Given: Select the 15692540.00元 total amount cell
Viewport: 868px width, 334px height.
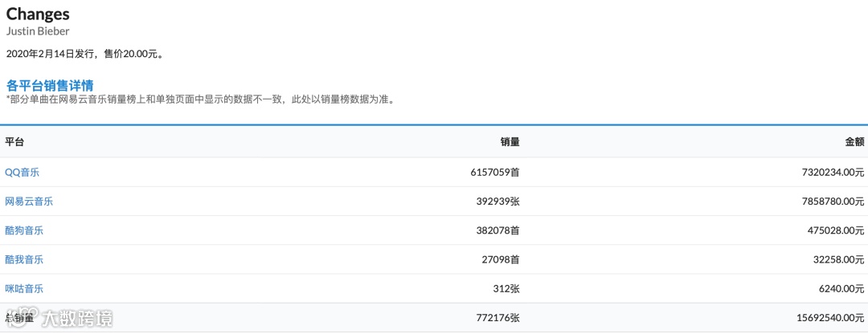Looking at the screenshot, I should tap(830, 318).
